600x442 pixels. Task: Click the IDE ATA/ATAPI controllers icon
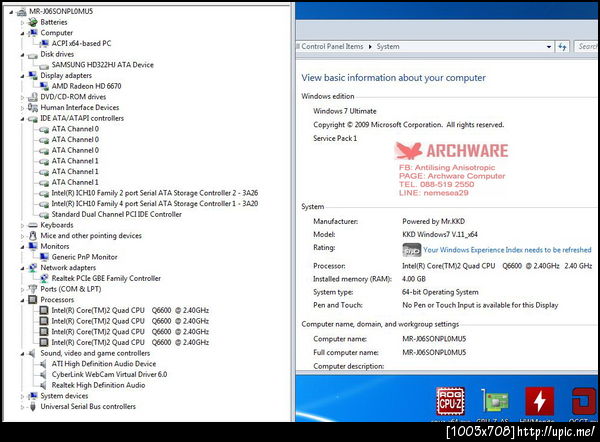(33, 119)
